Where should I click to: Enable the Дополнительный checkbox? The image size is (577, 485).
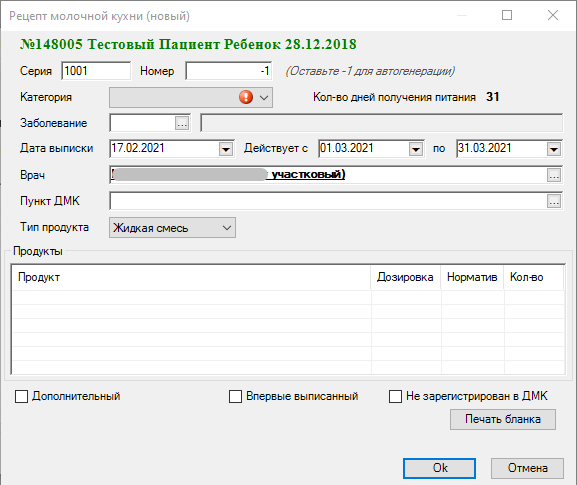pos(21,397)
